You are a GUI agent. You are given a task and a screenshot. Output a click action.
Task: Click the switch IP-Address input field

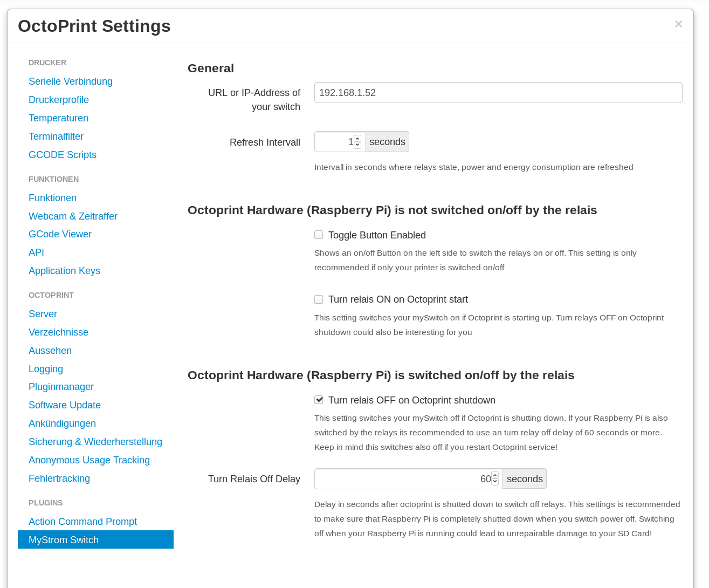[498, 92]
